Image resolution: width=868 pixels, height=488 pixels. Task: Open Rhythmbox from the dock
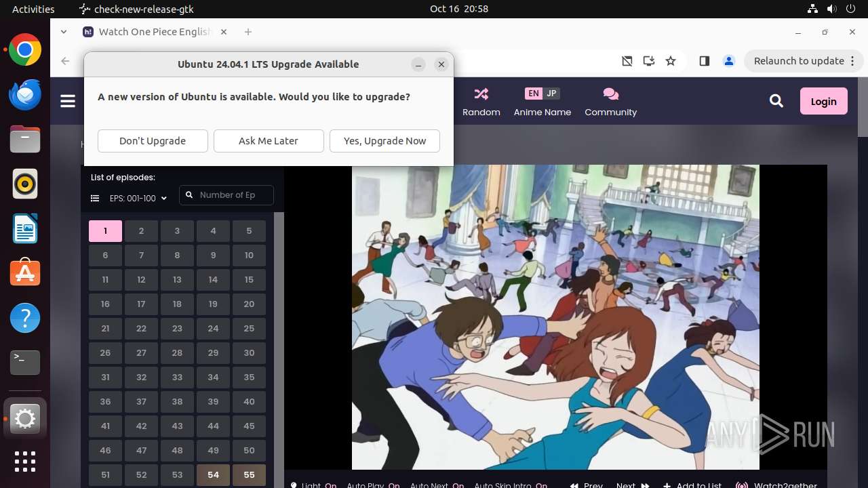(x=25, y=184)
